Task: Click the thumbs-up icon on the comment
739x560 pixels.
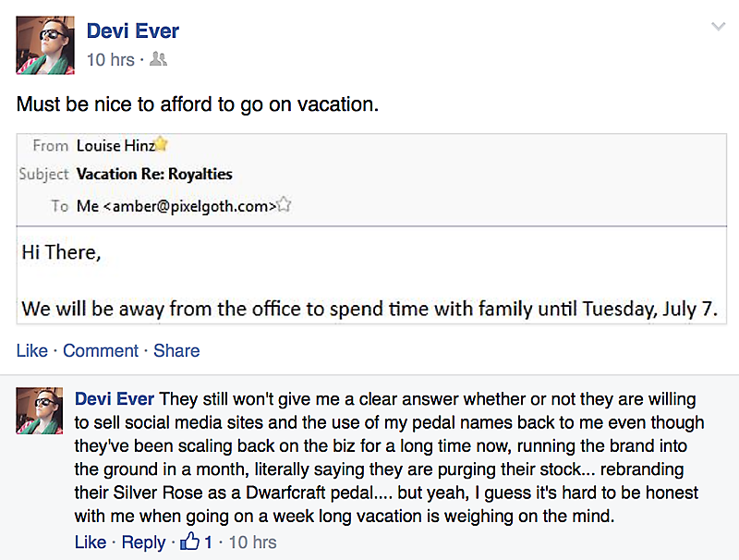Action: [x=190, y=542]
